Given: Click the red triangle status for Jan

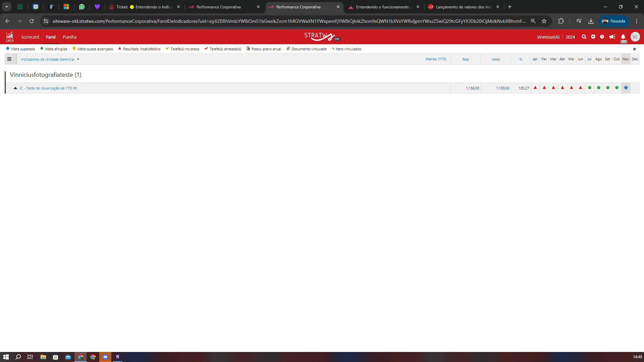Looking at the screenshot, I should 535,88.
